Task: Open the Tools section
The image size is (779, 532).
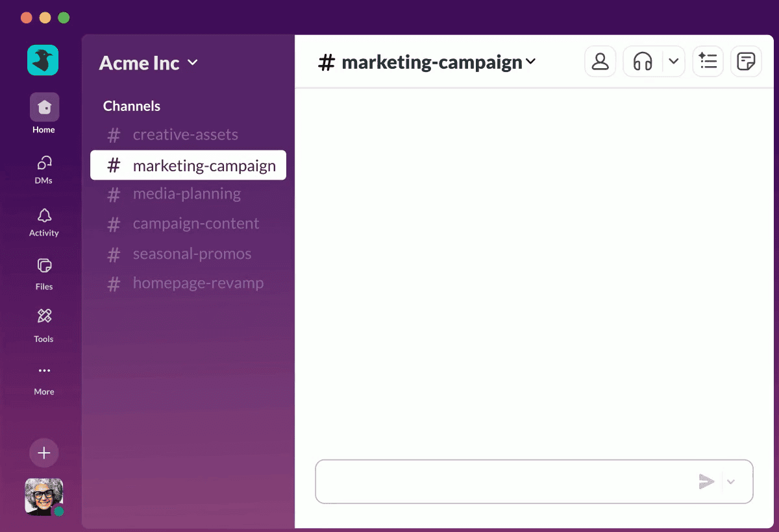Action: [x=43, y=317]
